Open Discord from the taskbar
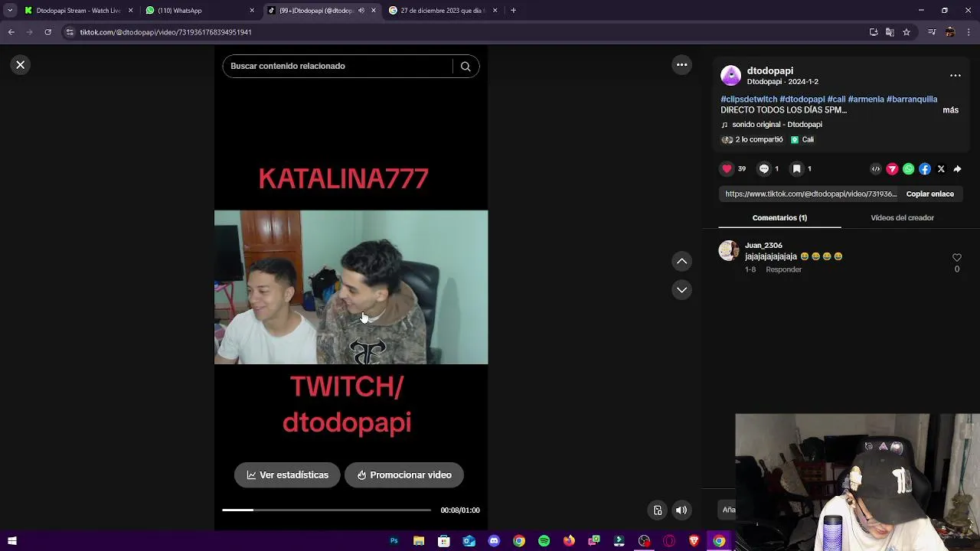Image resolution: width=980 pixels, height=551 pixels. point(494,541)
